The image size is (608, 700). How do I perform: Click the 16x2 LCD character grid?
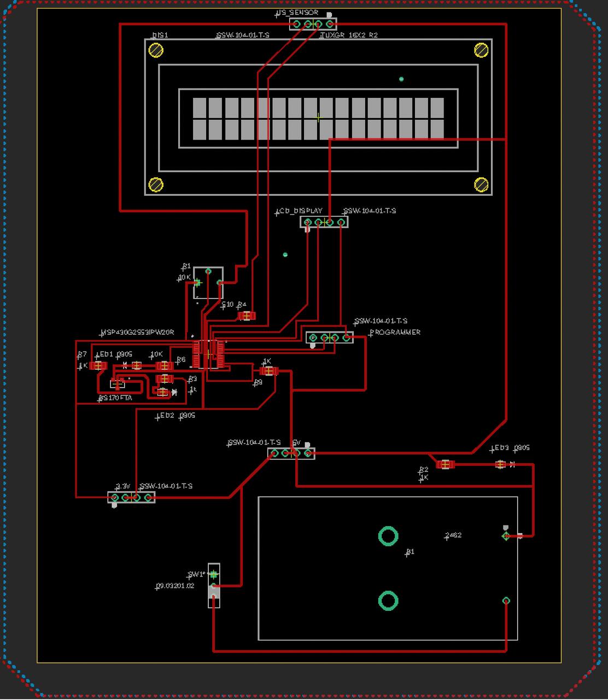pyautogui.click(x=318, y=118)
